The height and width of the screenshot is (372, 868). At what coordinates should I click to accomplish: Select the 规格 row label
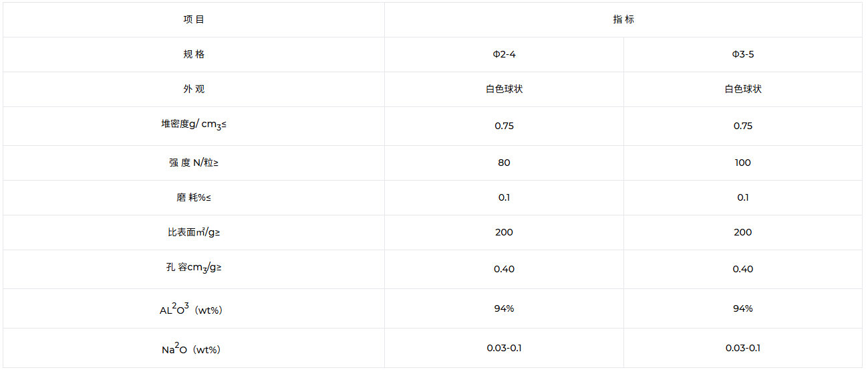coord(194,54)
